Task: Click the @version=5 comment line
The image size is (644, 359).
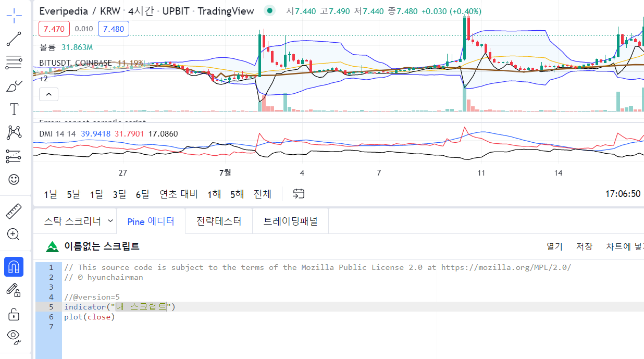Action: pyautogui.click(x=92, y=297)
